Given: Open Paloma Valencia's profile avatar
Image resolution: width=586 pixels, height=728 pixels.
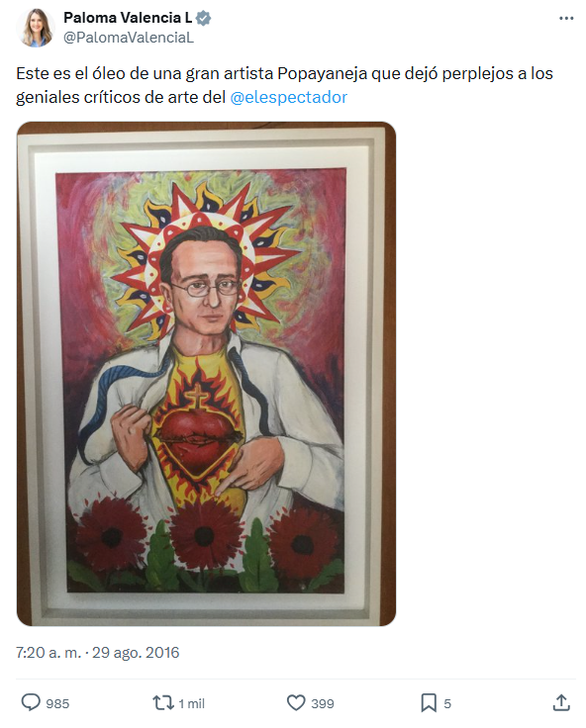Looking at the screenshot, I should click(x=36, y=28).
